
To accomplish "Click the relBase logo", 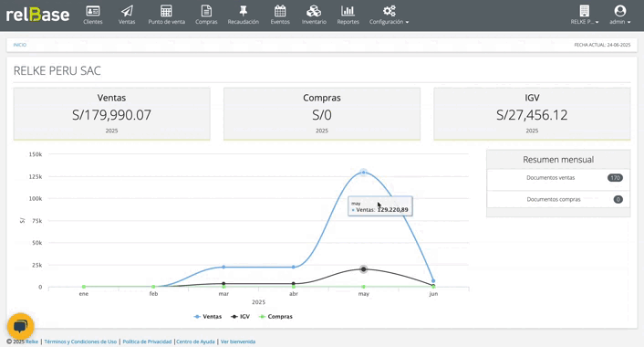I will [x=37, y=15].
